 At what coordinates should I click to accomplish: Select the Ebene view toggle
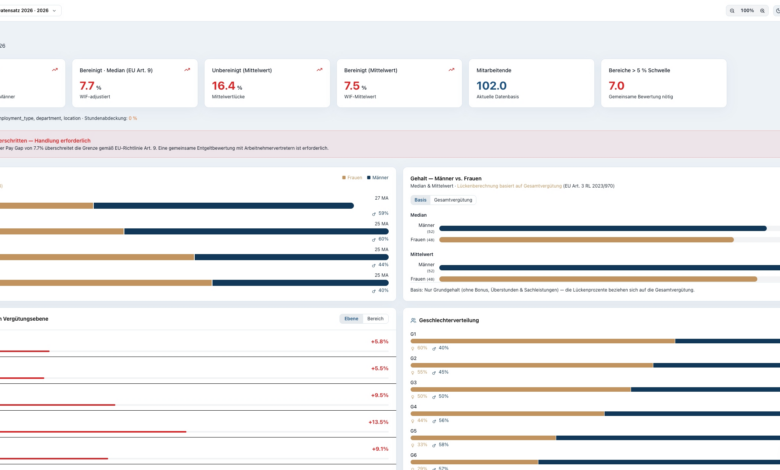351,319
